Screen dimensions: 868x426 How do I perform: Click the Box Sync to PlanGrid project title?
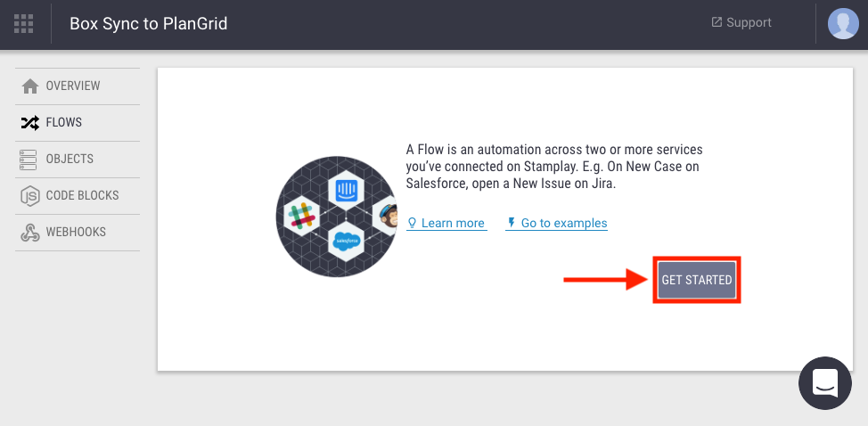pos(148,24)
